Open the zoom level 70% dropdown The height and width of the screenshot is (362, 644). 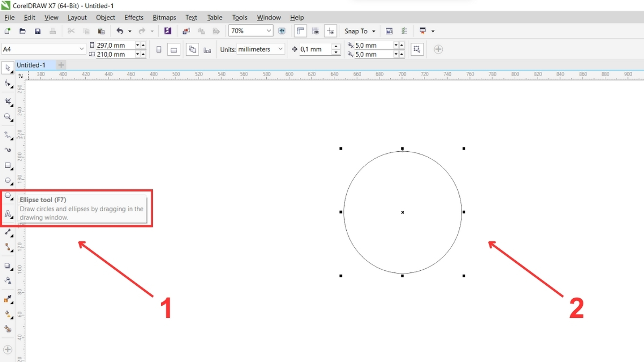point(269,31)
